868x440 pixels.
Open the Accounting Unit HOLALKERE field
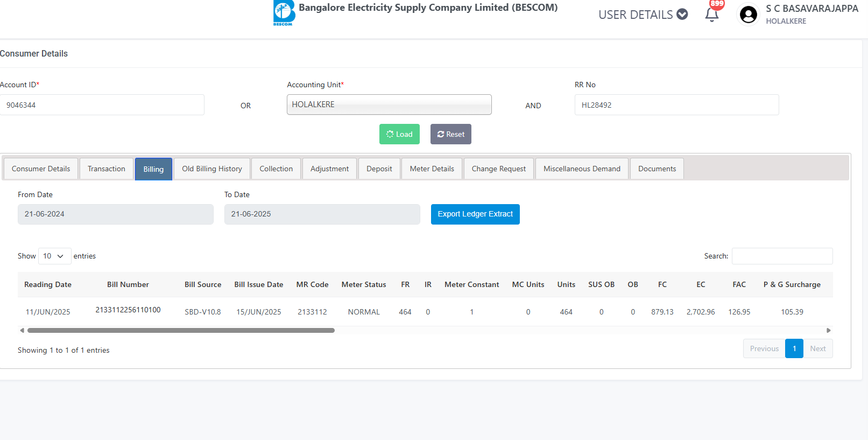click(x=389, y=104)
